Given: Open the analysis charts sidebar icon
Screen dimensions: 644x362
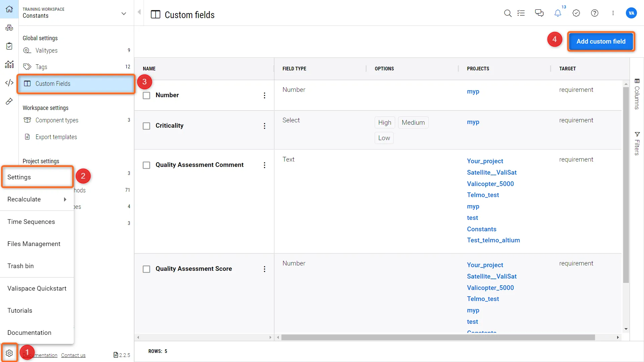Looking at the screenshot, I should [9, 64].
